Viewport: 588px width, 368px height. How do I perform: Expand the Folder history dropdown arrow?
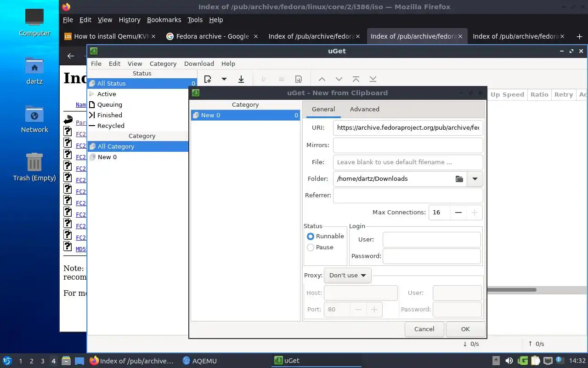[x=475, y=179]
